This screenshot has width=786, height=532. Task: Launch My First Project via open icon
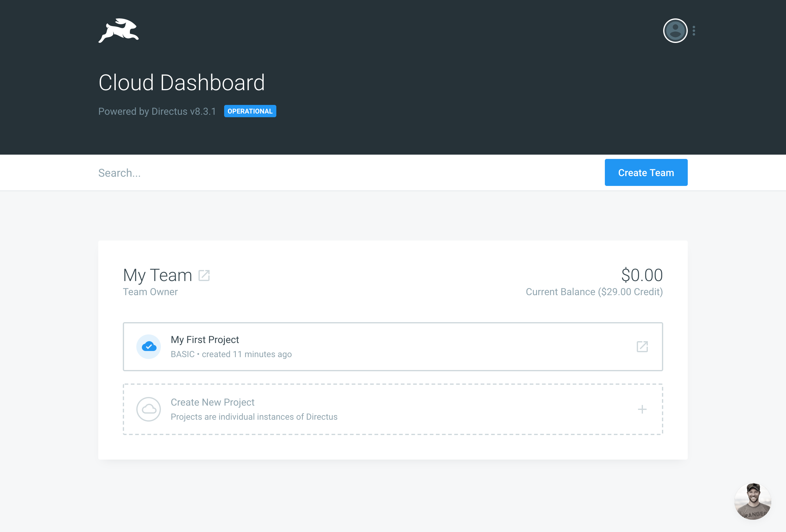(642, 346)
